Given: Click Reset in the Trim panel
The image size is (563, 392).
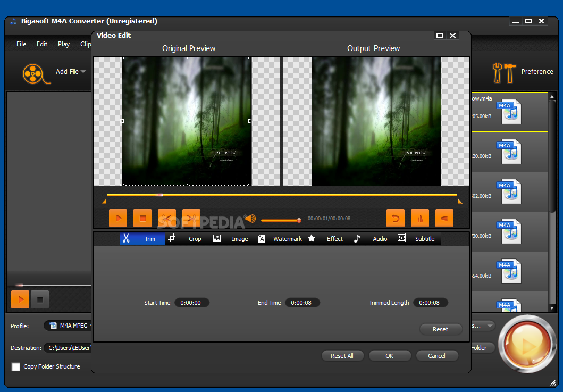Looking at the screenshot, I should pos(441,329).
